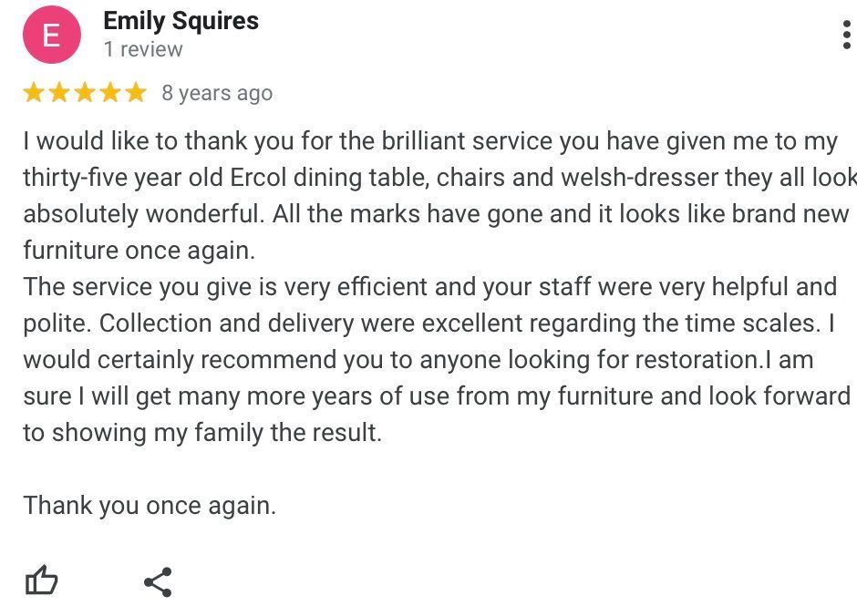
Task: Click the 'Thank you once again.' line
Action: coord(150,505)
